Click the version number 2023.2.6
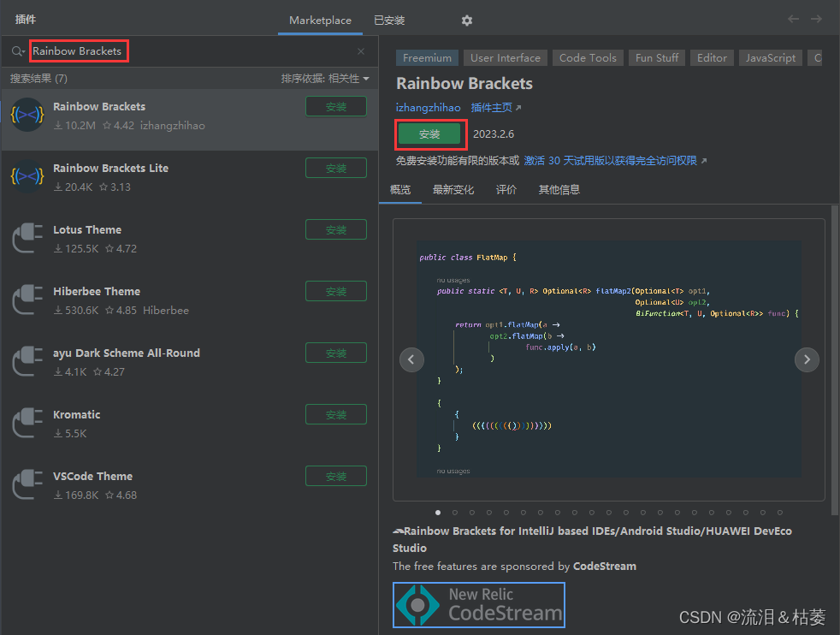 (x=494, y=134)
